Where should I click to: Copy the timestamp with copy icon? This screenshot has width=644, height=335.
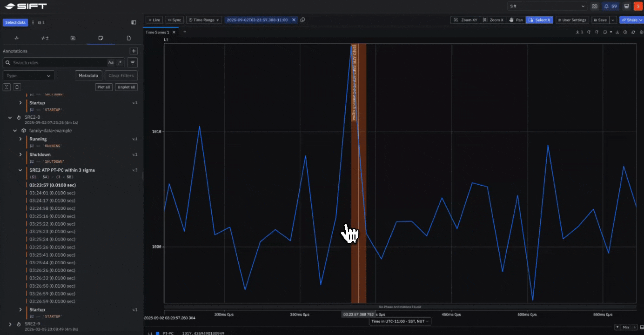coord(303,20)
